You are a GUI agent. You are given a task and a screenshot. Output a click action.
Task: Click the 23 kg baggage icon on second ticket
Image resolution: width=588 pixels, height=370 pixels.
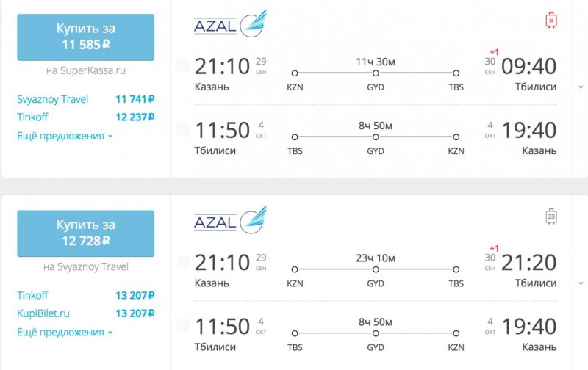pos(551,216)
